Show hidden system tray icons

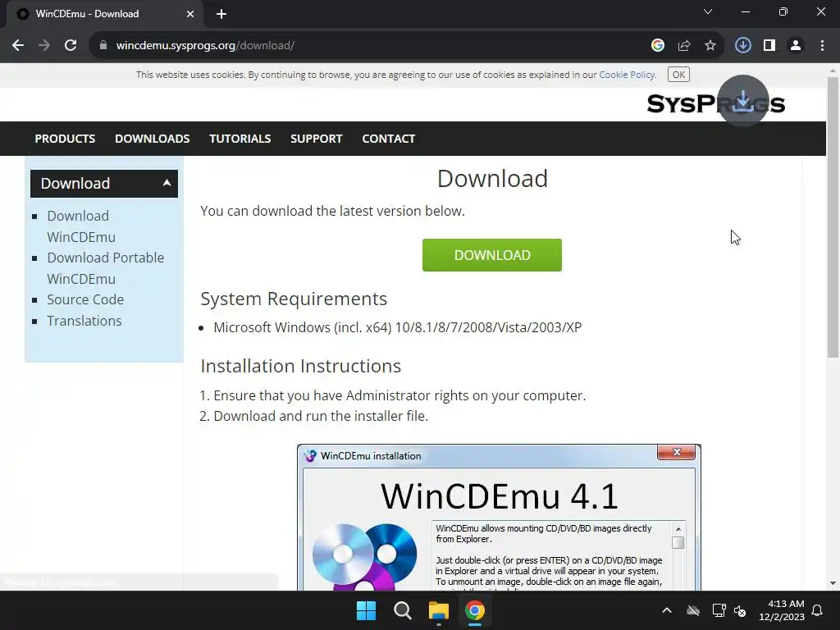(667, 610)
